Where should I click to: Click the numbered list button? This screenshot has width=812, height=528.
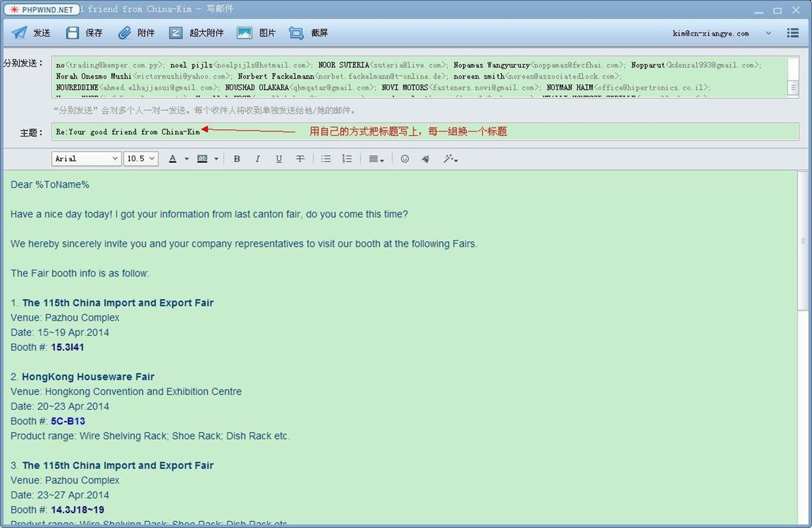[x=347, y=159]
